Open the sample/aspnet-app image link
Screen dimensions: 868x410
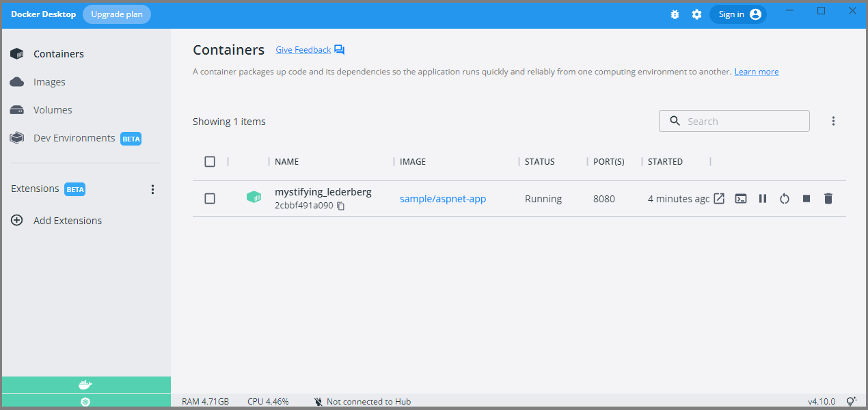pos(443,199)
